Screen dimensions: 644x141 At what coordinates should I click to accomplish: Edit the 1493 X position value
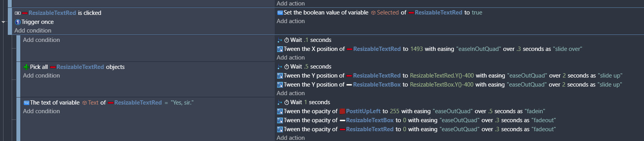[417, 49]
